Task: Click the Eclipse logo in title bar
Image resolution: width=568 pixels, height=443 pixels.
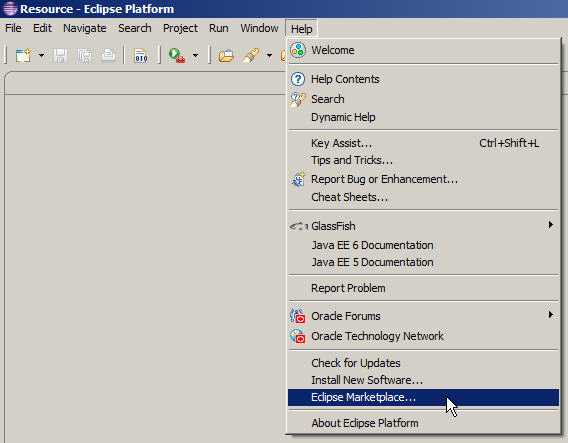Action: click(9, 8)
